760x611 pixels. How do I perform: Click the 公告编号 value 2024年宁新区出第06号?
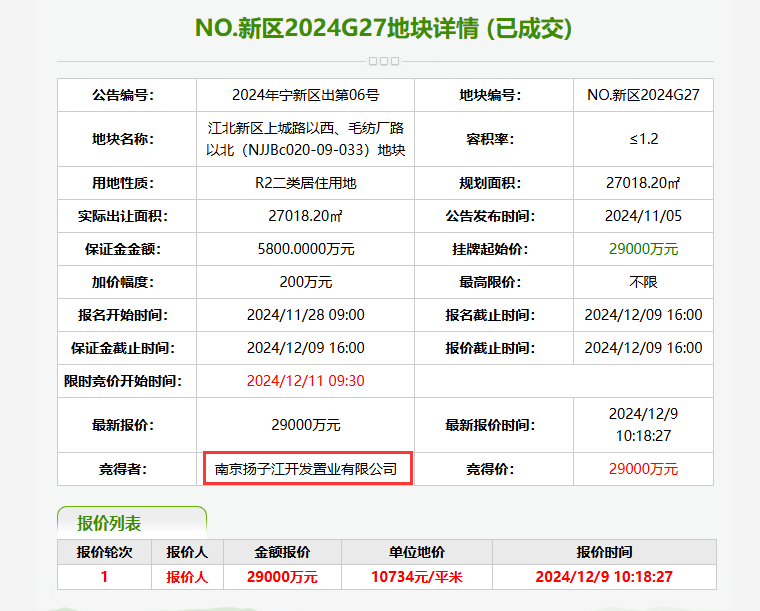point(305,95)
